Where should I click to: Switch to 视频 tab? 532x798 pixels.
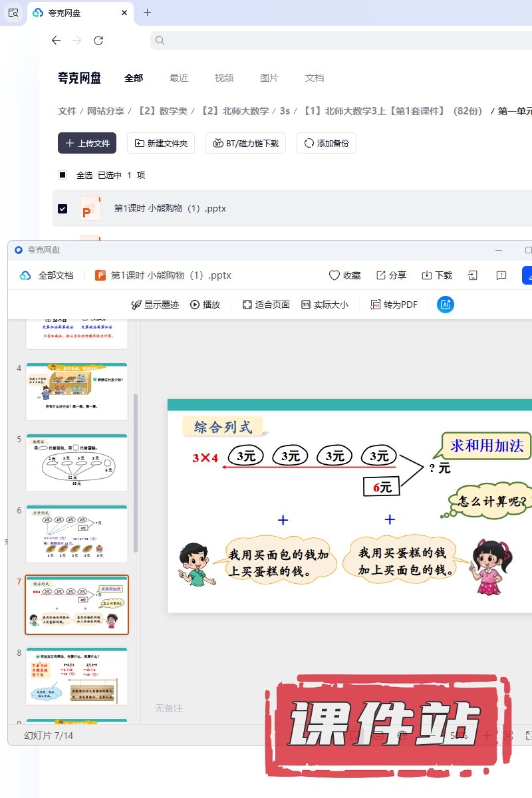[x=224, y=78]
